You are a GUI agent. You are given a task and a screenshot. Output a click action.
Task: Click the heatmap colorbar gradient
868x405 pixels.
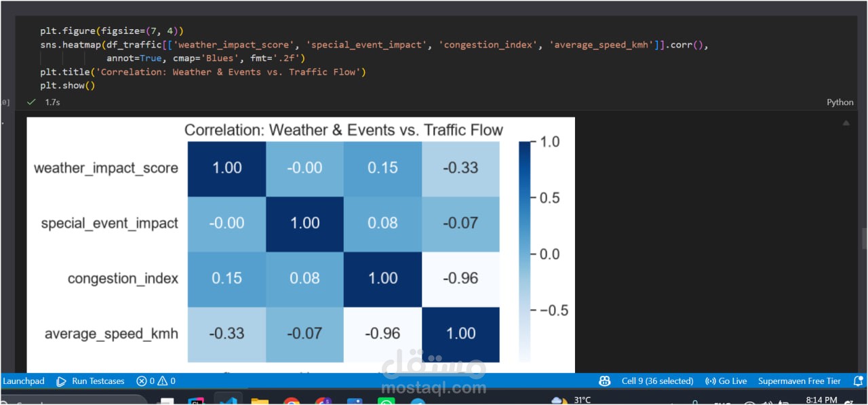click(525, 252)
